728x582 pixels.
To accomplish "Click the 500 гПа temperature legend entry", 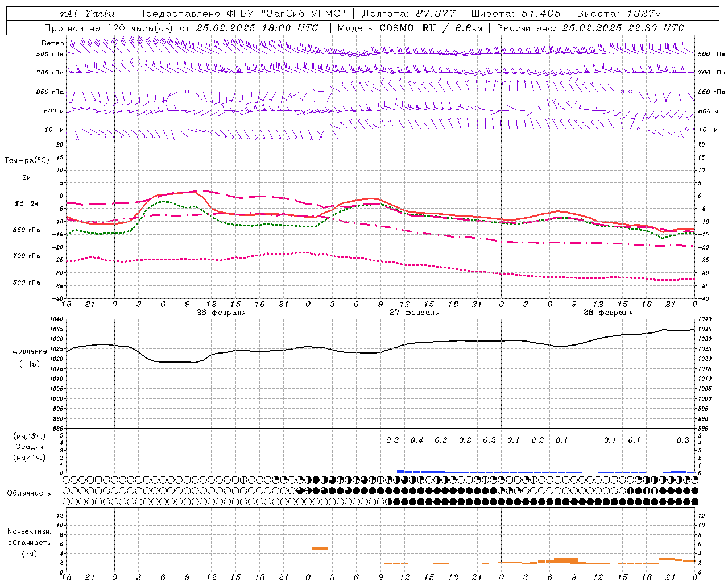I will [26, 282].
